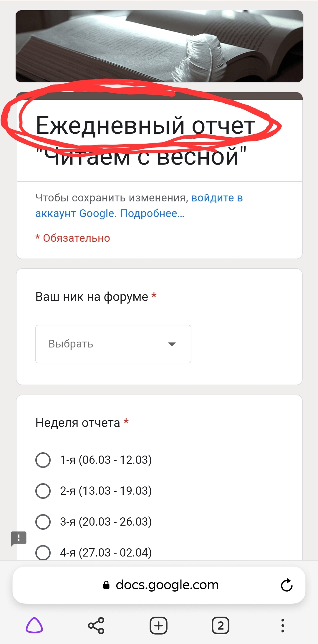Select week 1-я (06.03 - 12.03)
The image size is (318, 644).
pos(43,460)
